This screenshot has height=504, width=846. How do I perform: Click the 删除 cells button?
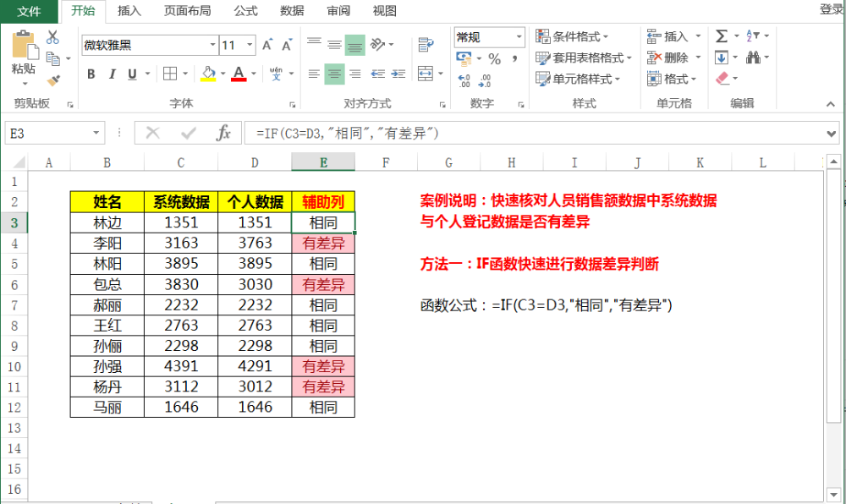(x=668, y=58)
